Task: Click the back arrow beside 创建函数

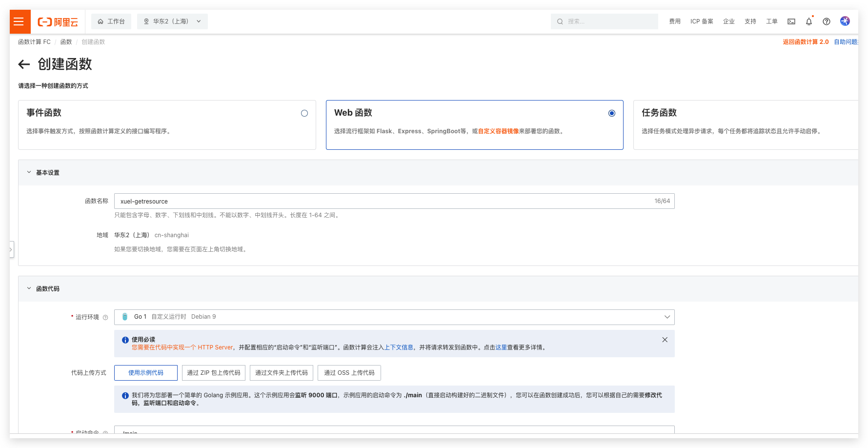Action: (24, 64)
